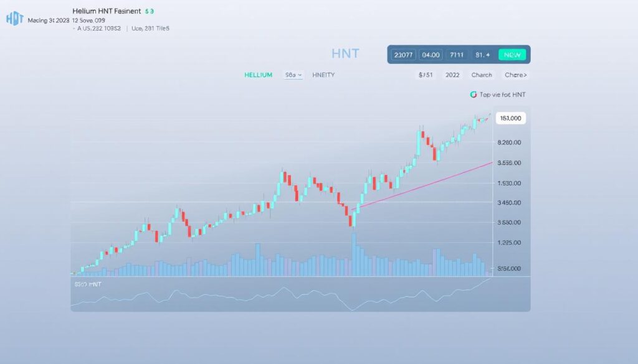Click the 1,225.00 price axis label
Screen dimensions: 638x364
click(x=509, y=243)
